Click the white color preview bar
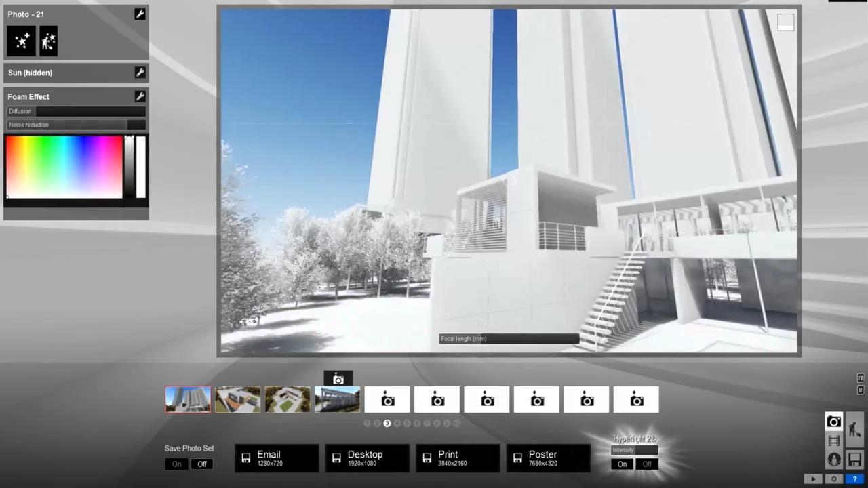Image resolution: width=868 pixels, height=488 pixels. pyautogui.click(x=141, y=167)
